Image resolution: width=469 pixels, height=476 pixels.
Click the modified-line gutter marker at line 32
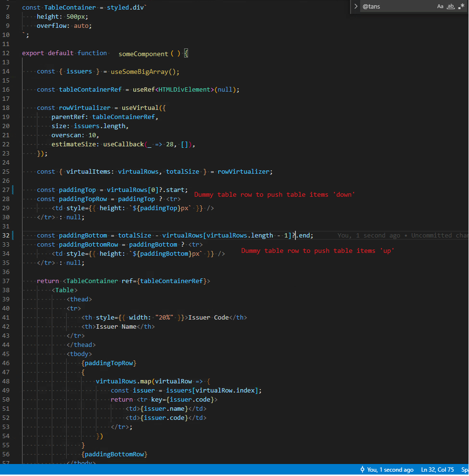pos(12,235)
